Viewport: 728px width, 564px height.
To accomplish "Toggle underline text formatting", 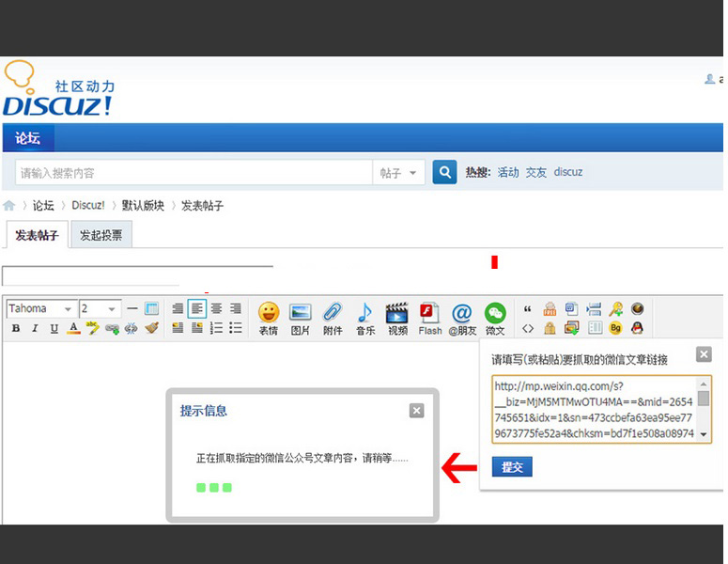I will pyautogui.click(x=54, y=328).
